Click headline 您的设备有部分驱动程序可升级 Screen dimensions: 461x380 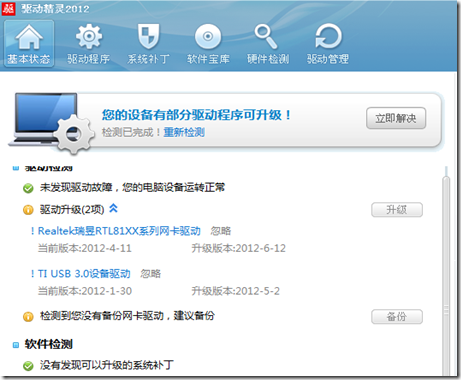coord(196,115)
